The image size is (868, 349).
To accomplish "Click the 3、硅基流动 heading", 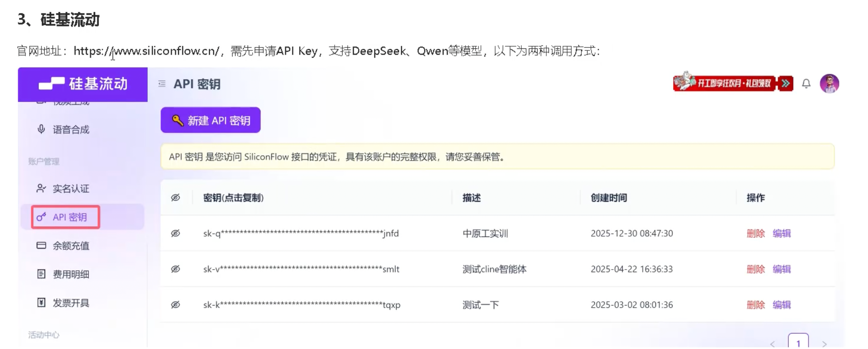I will 59,20.
